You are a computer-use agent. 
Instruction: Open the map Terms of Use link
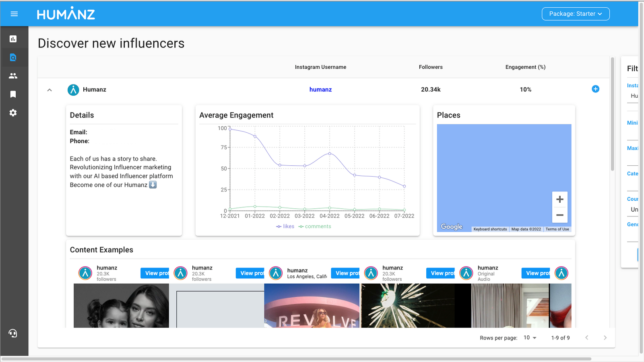(x=557, y=229)
